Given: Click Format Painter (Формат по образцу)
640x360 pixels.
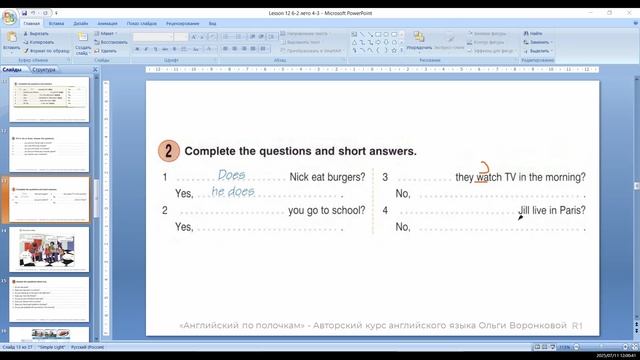Looking at the screenshot, I should pyautogui.click(x=46, y=51).
